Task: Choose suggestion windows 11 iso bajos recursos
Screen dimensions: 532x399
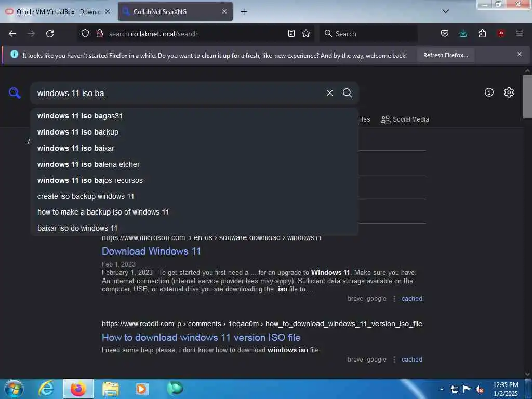Action: 194,180
